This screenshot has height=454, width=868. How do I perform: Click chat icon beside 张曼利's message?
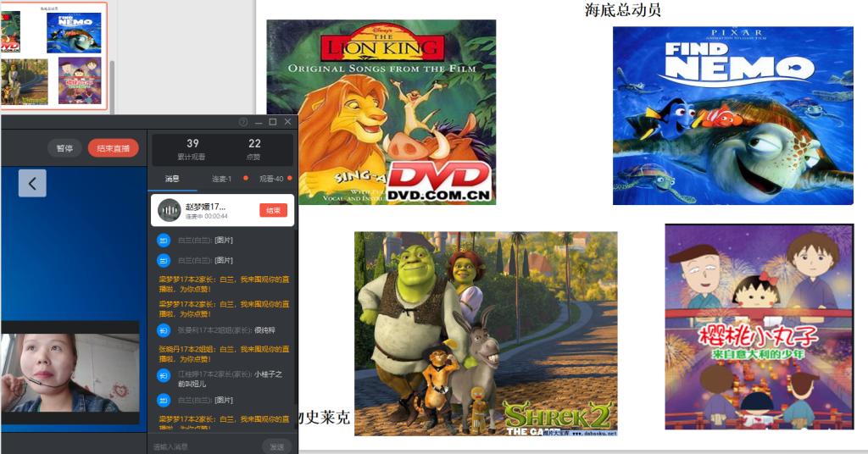tap(164, 329)
